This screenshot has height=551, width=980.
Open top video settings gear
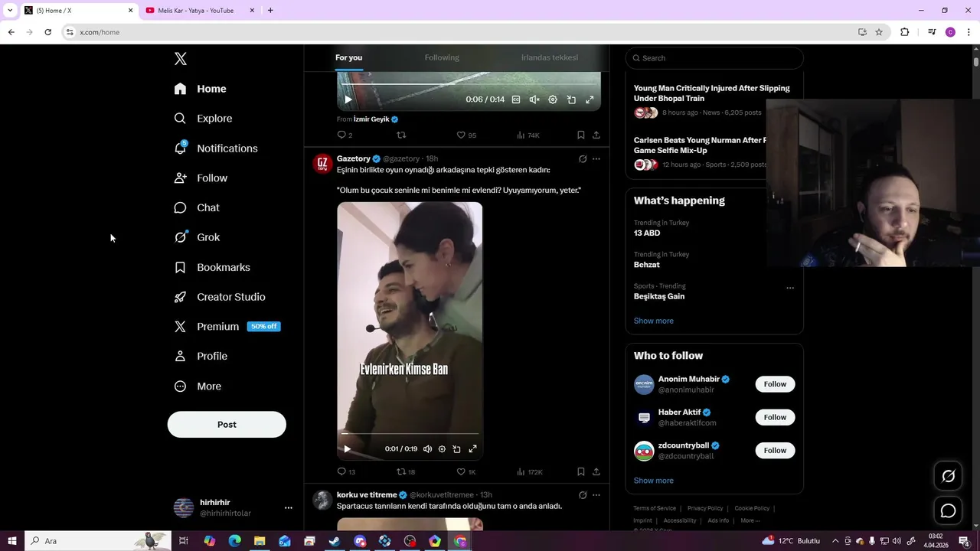(x=553, y=99)
